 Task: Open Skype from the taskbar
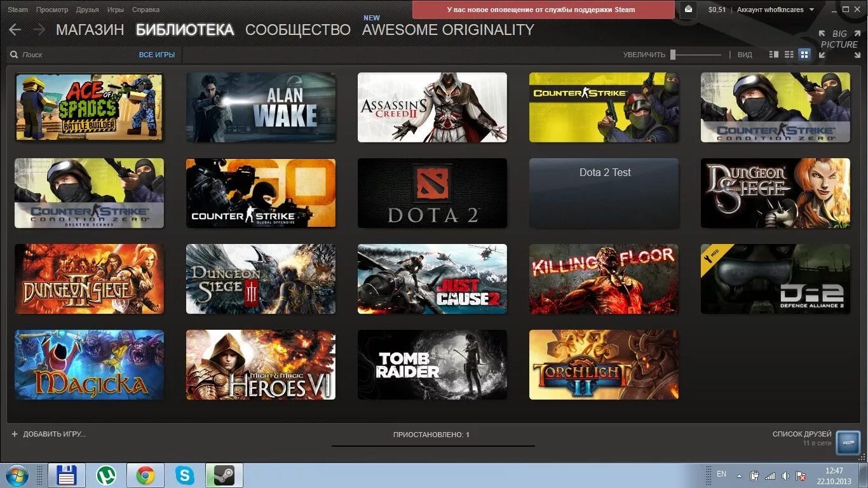184,475
